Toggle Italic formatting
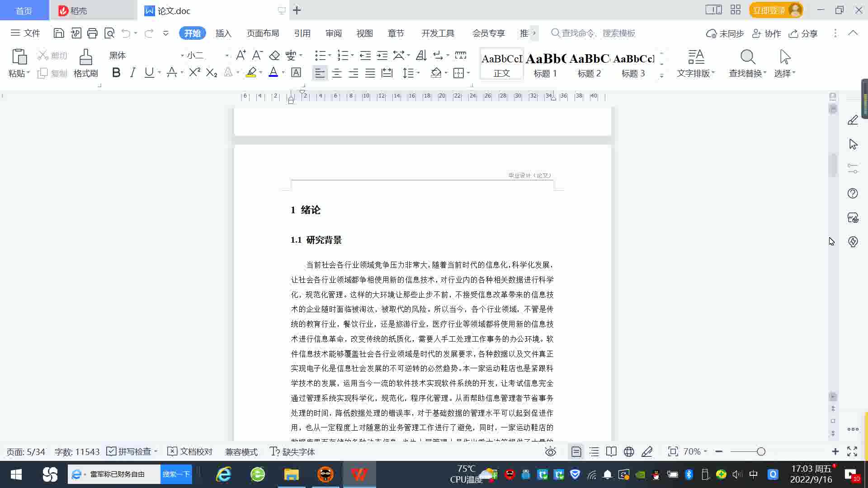 [132, 73]
